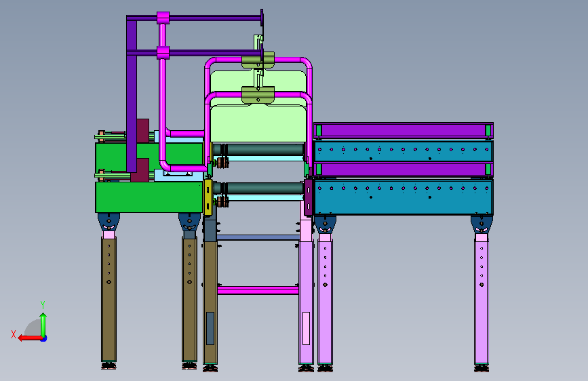The height and width of the screenshot is (381, 588).
Task: Select the light green guard panel
Action: click(x=258, y=124)
